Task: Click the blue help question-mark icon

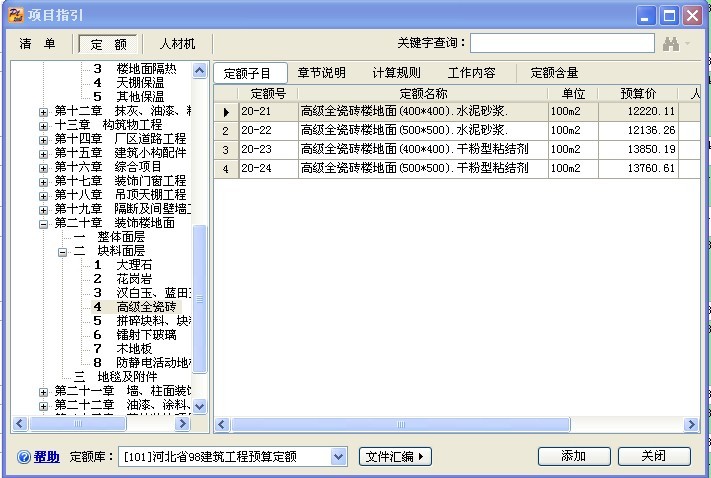Action: [x=24, y=457]
